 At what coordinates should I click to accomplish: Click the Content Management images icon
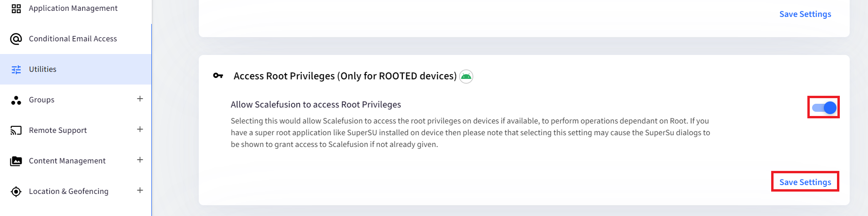click(x=16, y=161)
